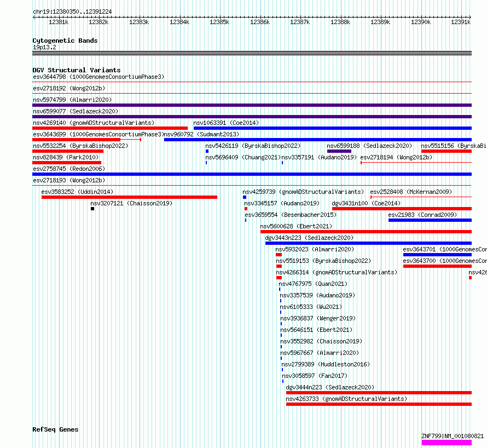Open the nsv1063391 Coe2014 variant label
The image size is (487, 448).
coord(226,123)
